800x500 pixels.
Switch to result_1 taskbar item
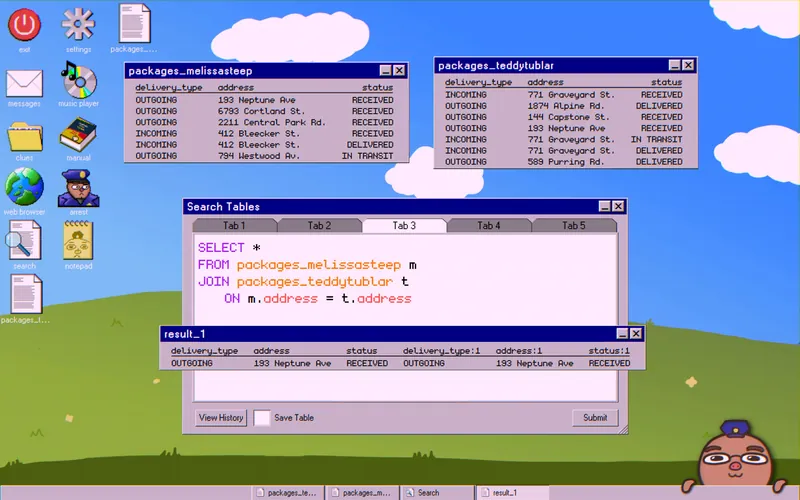[x=512, y=493]
